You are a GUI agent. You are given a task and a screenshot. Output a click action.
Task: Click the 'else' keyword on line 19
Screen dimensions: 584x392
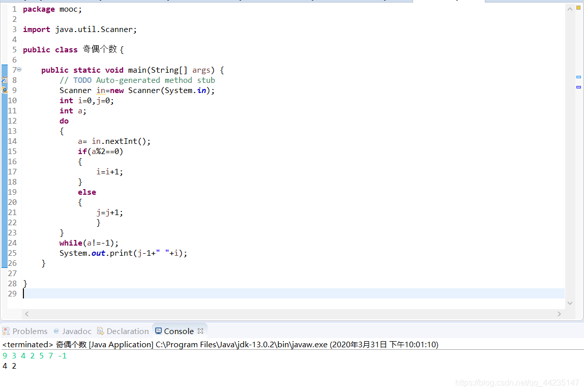point(87,192)
